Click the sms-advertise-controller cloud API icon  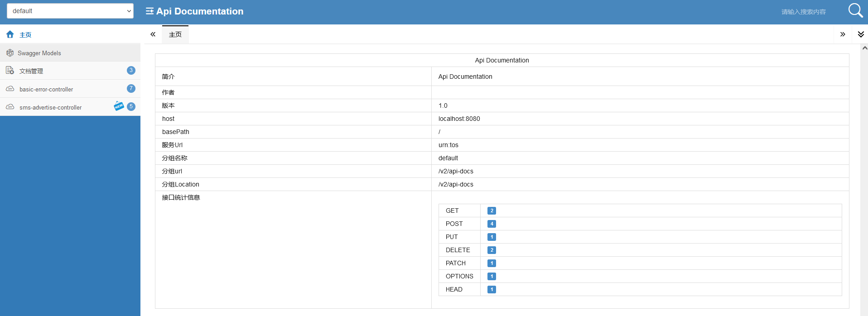tap(10, 107)
